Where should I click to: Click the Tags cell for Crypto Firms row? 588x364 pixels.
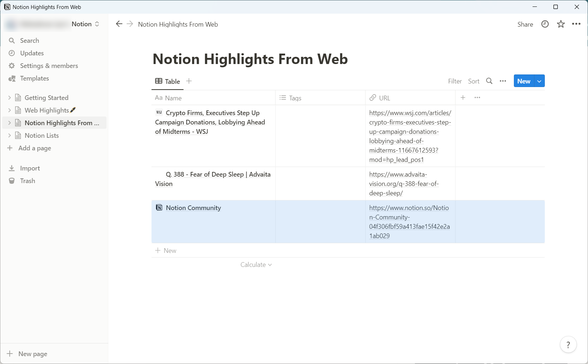coord(320,136)
